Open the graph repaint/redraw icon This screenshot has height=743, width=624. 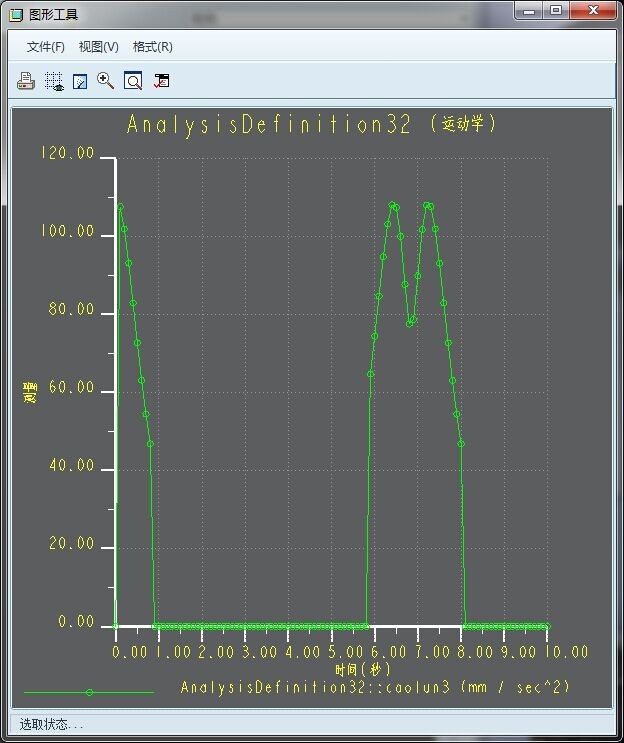pyautogui.click(x=80, y=82)
